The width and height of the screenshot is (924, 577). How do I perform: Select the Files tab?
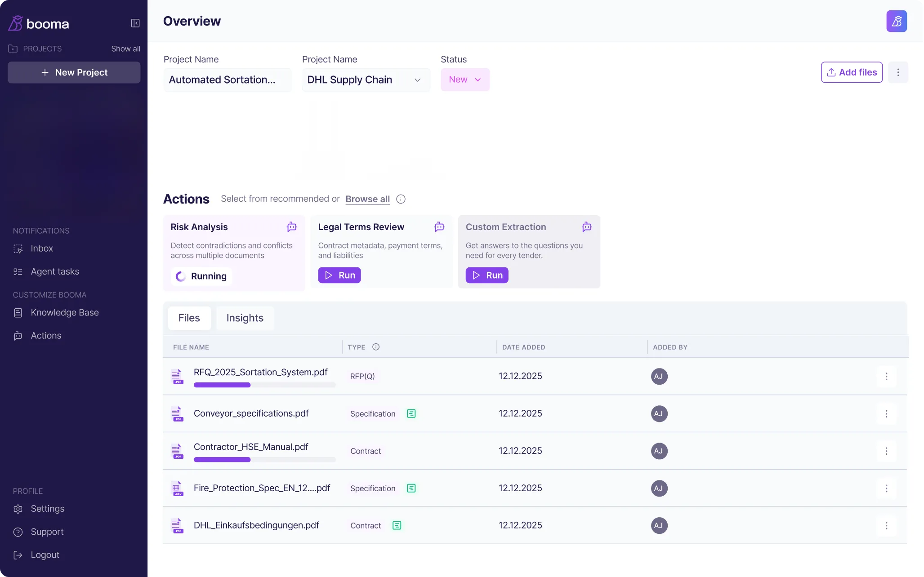coord(189,318)
